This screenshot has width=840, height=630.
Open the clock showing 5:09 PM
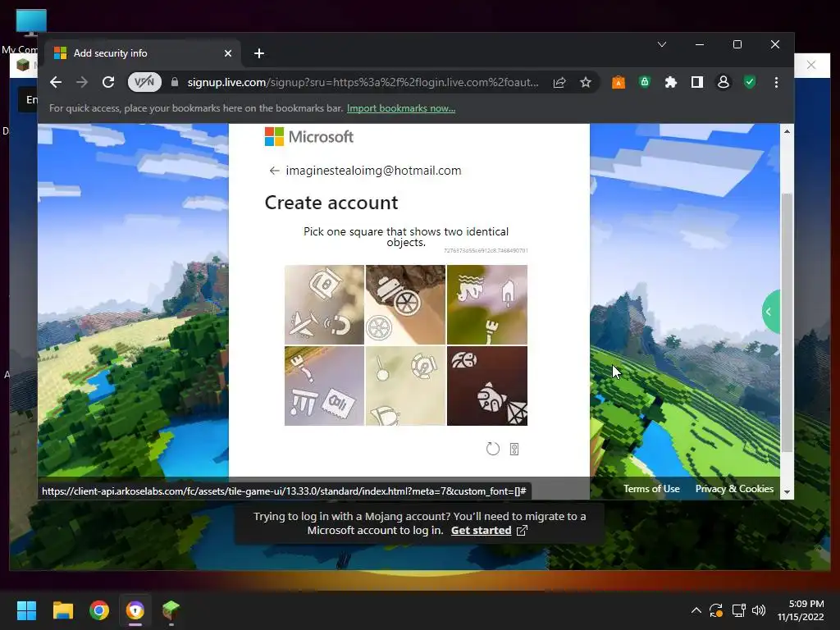801,610
